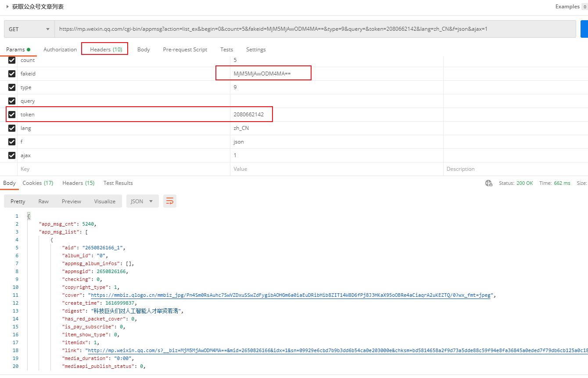Screen dimensions: 588x378
Task: Open the cover image URL link
Action: tap(291, 295)
